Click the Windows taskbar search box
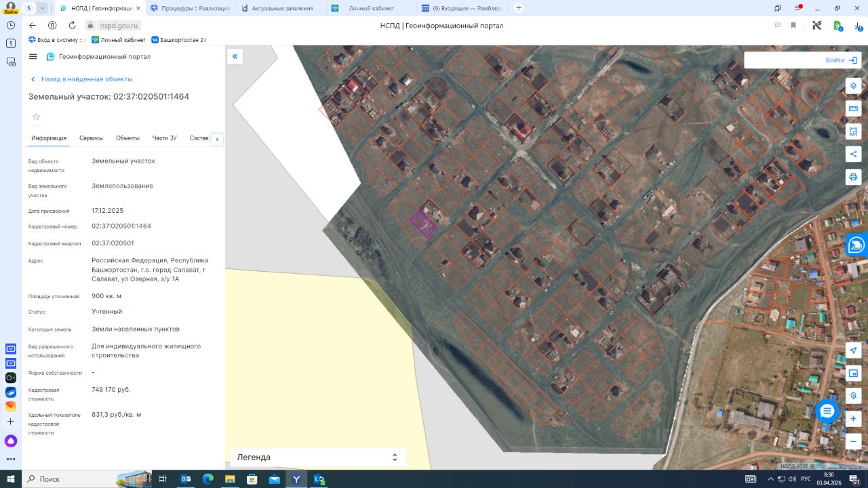Viewport: 868px width, 488px height. coord(88,479)
